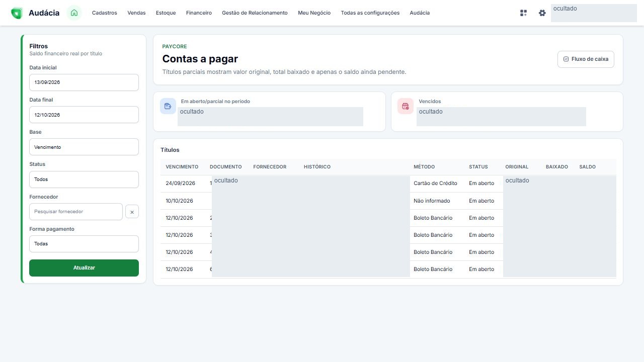Open the Financeiro menu
This screenshot has height=362, width=644.
pyautogui.click(x=199, y=13)
